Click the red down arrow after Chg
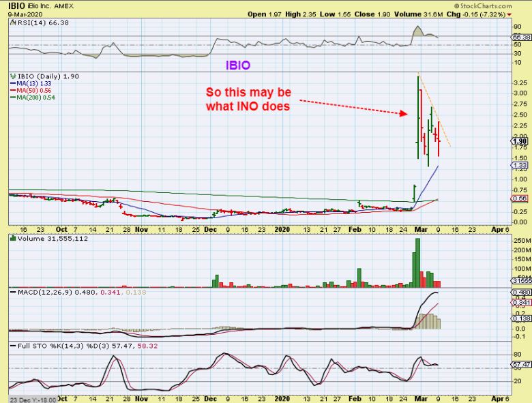The width and height of the screenshot is (532, 403). (509, 14)
